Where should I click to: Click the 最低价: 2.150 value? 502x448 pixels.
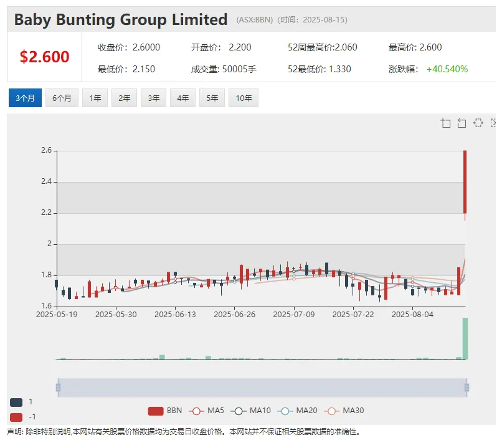126,69
